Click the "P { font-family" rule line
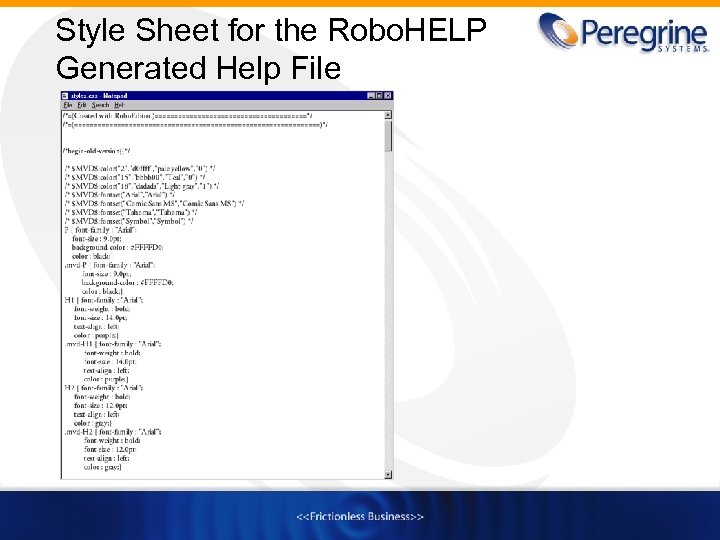Image resolution: width=720 pixels, height=540 pixels. click(x=101, y=230)
